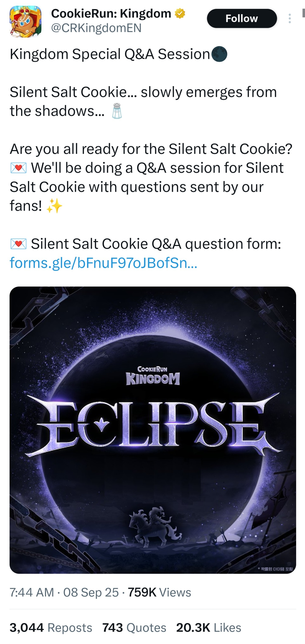Click the CookieRun Kingdom logo in image
Screen dimensions: 305x644
pyautogui.click(x=153, y=376)
